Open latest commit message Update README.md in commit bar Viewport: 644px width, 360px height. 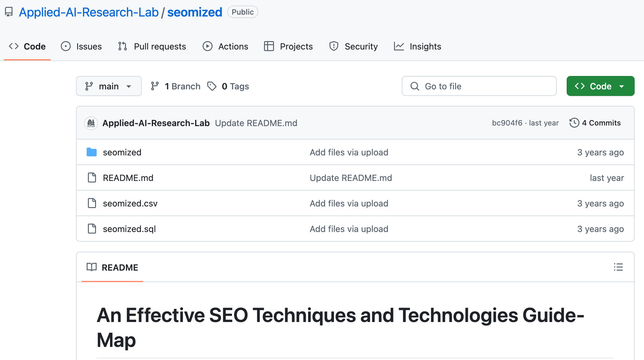coord(256,123)
